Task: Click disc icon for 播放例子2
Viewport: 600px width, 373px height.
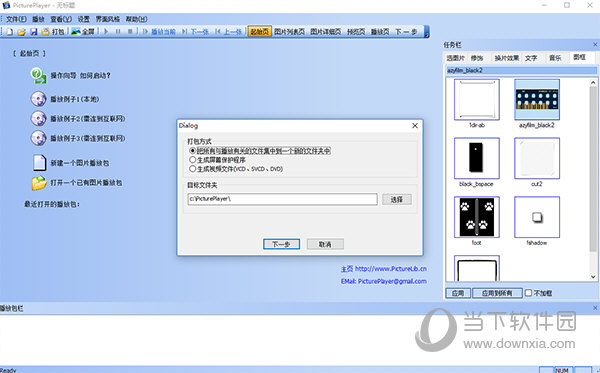Action: (x=38, y=119)
